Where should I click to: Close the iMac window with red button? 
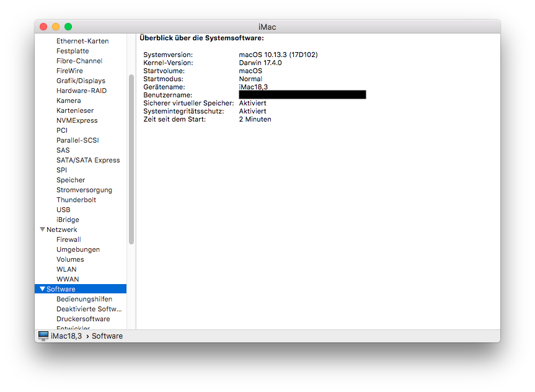pyautogui.click(x=43, y=27)
